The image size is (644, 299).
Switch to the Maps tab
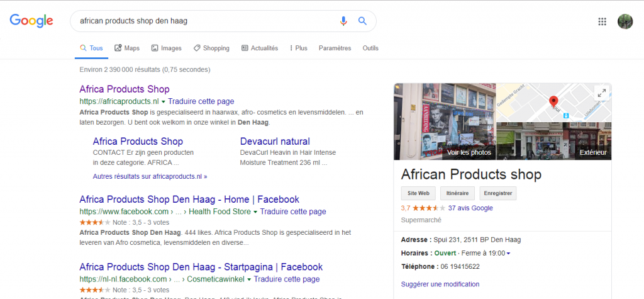point(127,48)
